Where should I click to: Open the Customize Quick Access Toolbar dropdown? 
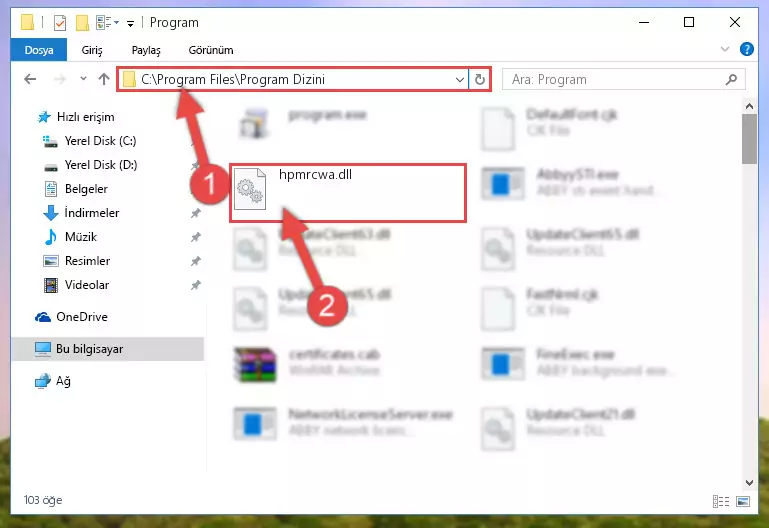point(130,23)
